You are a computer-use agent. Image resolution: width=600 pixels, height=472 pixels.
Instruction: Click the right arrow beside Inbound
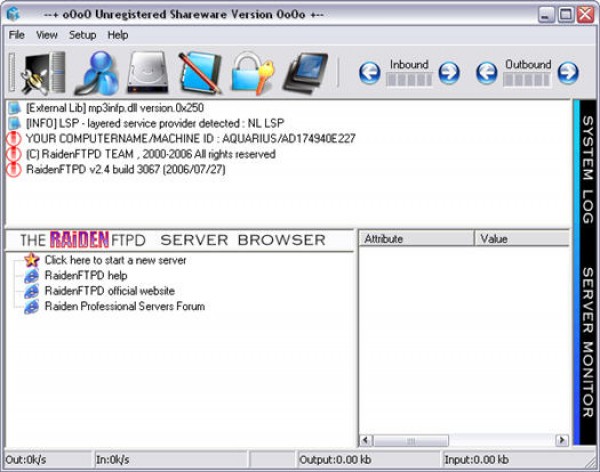coord(449,72)
